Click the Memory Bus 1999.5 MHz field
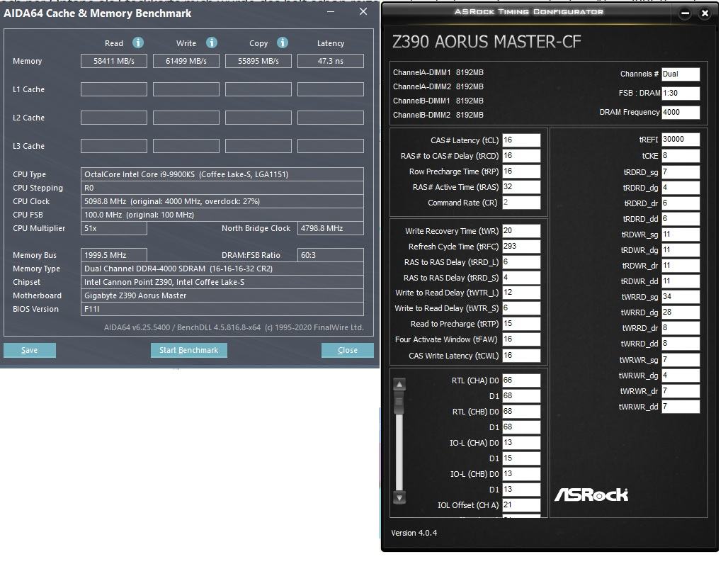Image resolution: width=728 pixels, height=564 pixels. click(114, 255)
